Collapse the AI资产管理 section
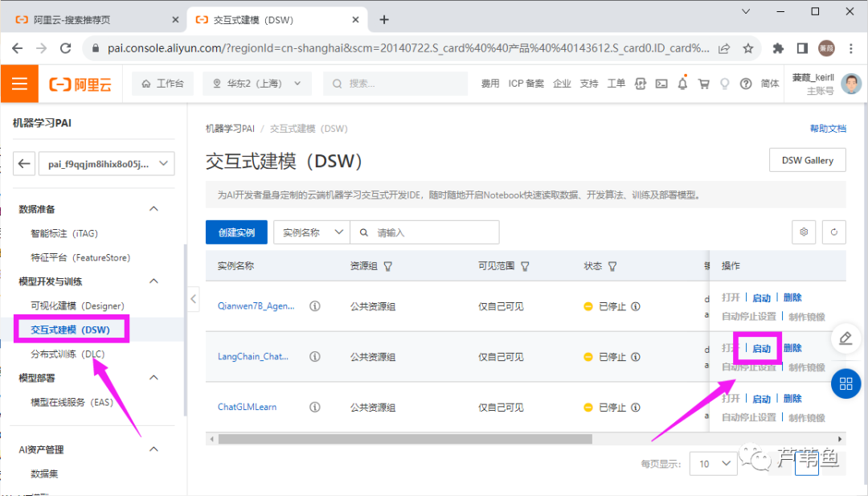 (154, 449)
